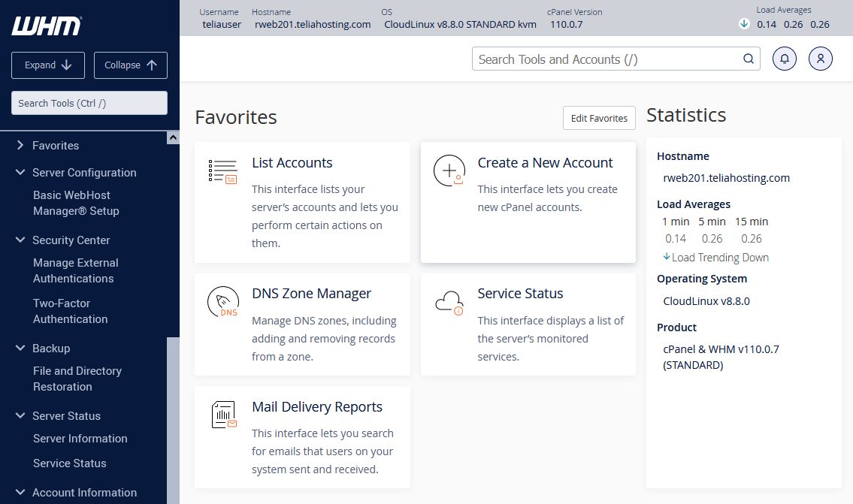Click the OS text CloudLinux v8.8.0 STANDARD kvm
853x504 pixels.
click(460, 25)
